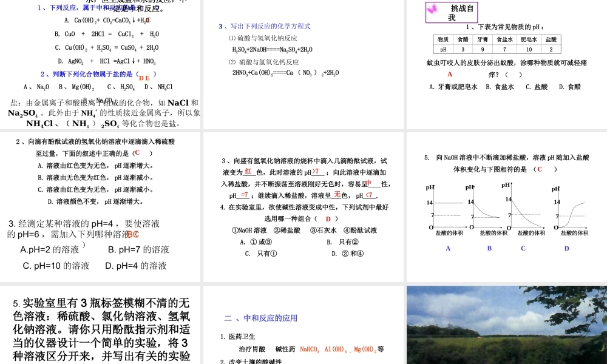Click table header cell 盐酸
Viewport: 607px width, 364px height.
coord(551,39)
